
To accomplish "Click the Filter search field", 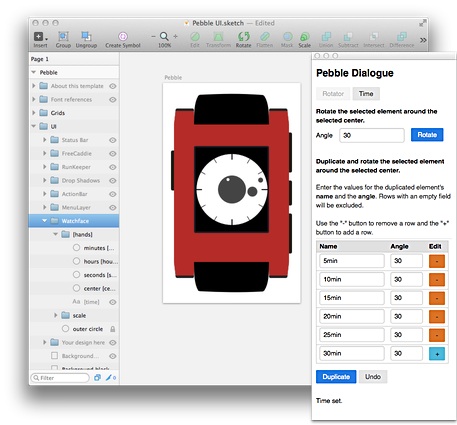I will (x=60, y=378).
